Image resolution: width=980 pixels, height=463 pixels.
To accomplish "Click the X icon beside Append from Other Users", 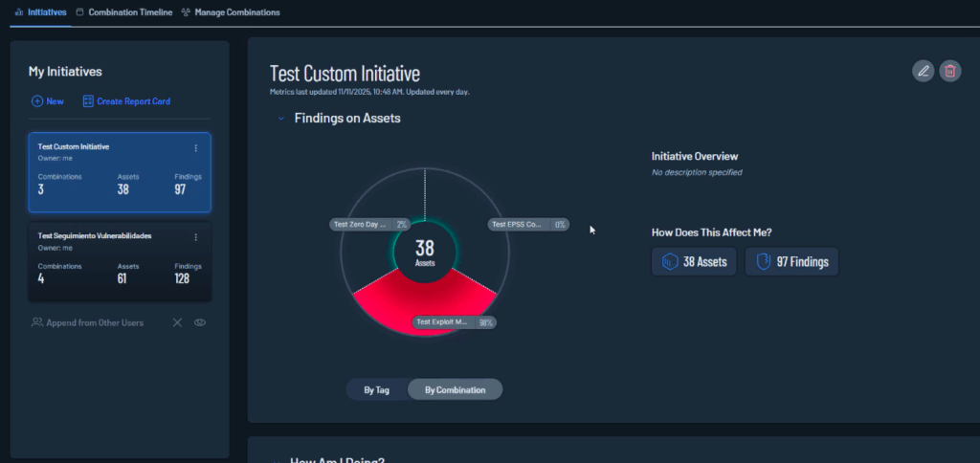I will (177, 323).
